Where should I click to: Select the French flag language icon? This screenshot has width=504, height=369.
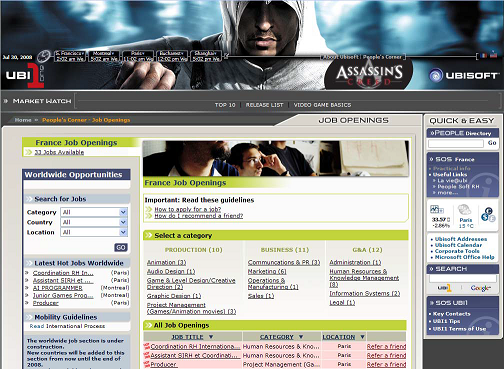tap(484, 55)
